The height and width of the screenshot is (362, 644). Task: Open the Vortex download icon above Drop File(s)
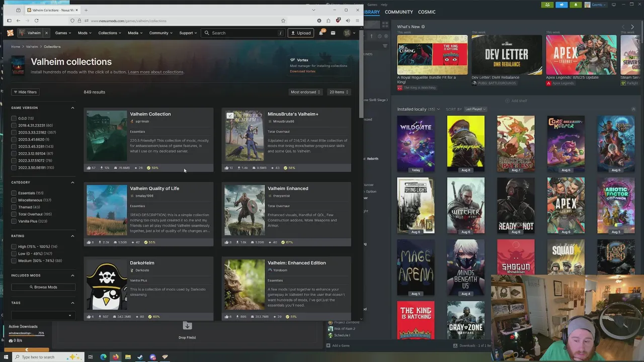(x=187, y=326)
